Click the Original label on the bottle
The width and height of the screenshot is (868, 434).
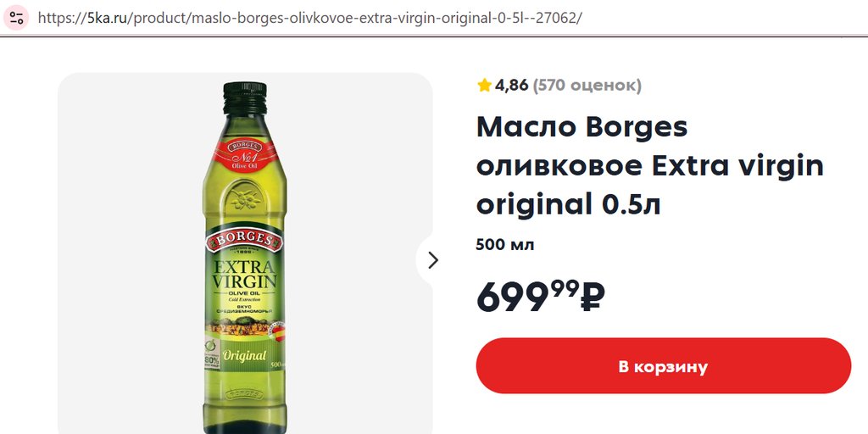(x=244, y=355)
